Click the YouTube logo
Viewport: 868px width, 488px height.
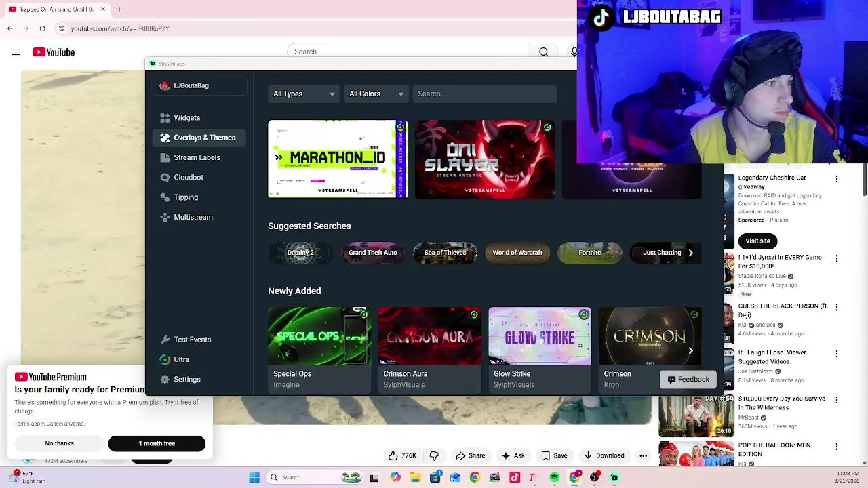(x=54, y=52)
